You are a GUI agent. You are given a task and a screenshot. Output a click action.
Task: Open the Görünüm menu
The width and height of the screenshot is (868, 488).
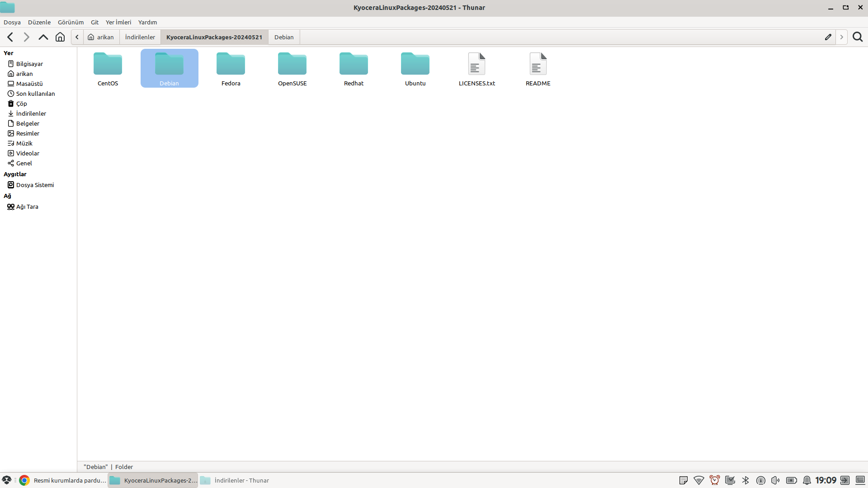point(71,22)
